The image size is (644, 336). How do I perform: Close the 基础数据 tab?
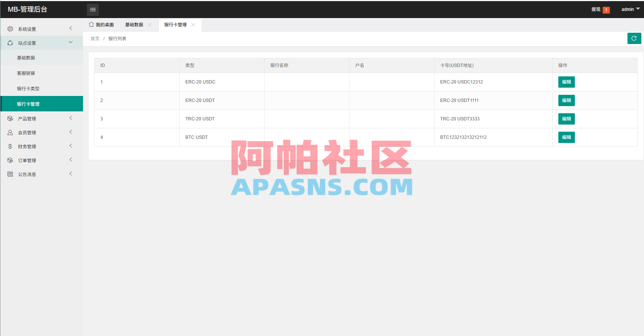(x=150, y=24)
